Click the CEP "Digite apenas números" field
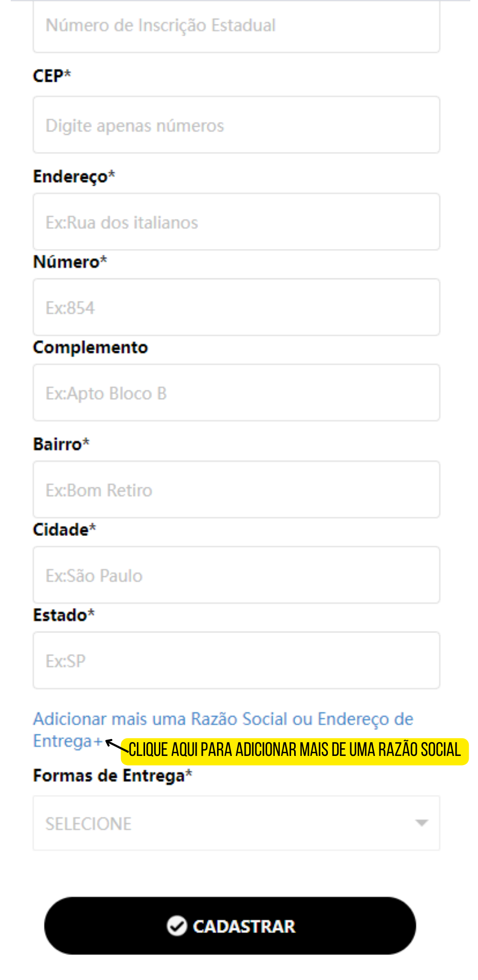 (236, 125)
